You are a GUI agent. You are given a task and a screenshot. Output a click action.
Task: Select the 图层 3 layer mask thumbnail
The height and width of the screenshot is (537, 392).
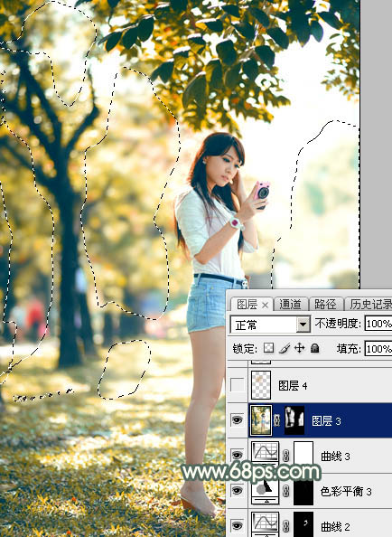click(294, 420)
